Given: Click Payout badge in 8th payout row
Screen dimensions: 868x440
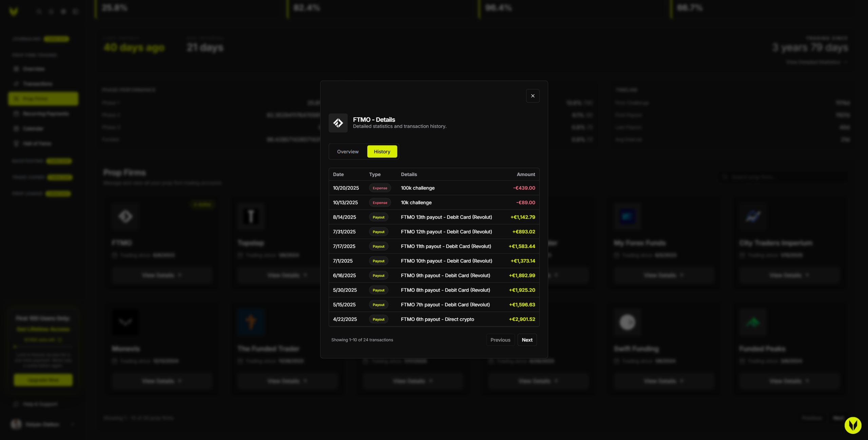Looking at the screenshot, I should pyautogui.click(x=379, y=290).
